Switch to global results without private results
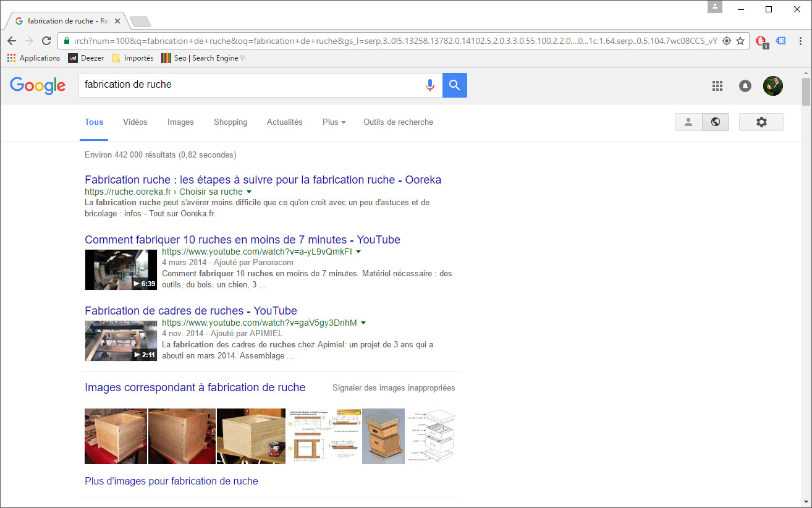 [x=716, y=122]
